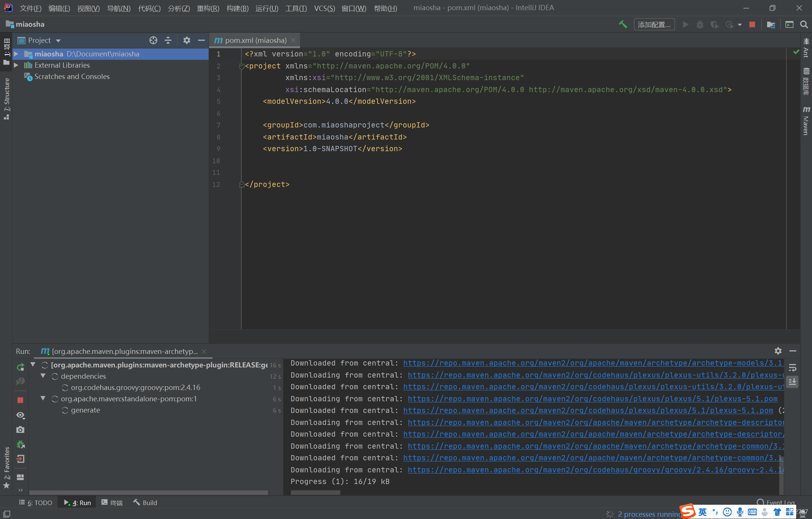Collapse the dependencies run node

[x=43, y=376]
